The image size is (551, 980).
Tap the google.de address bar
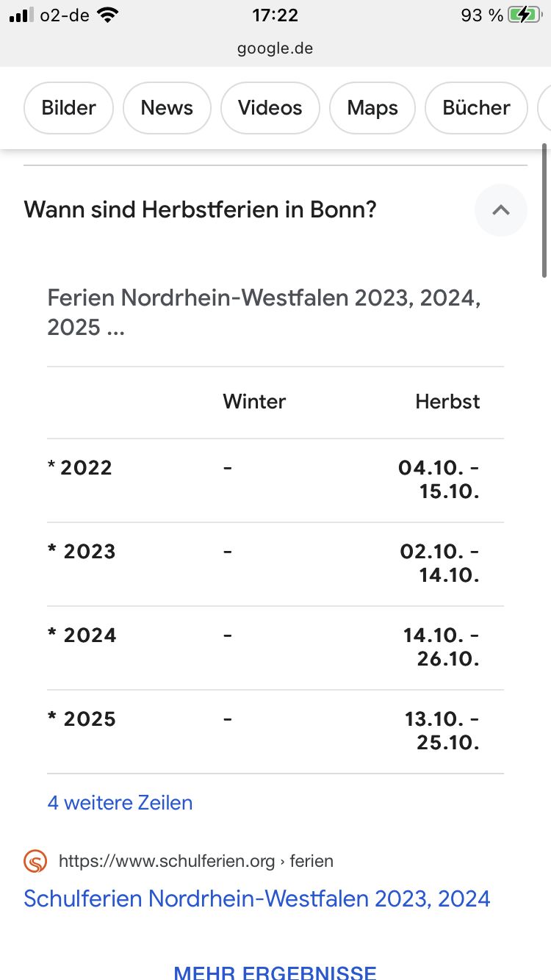(275, 48)
